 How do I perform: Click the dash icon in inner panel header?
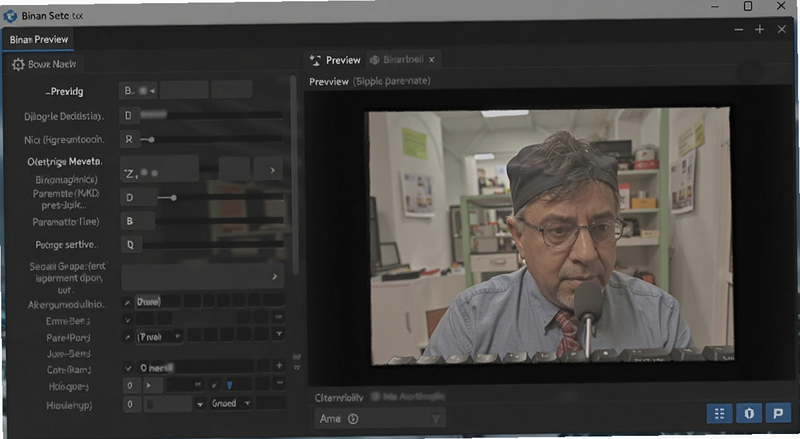pos(739,30)
